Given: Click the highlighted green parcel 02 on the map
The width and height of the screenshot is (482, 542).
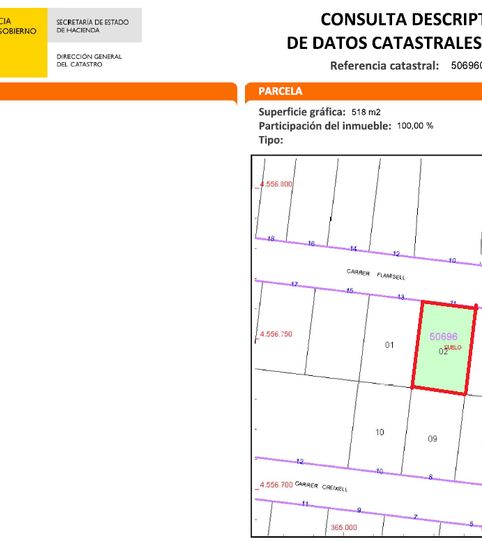Looking at the screenshot, I should point(444,348).
